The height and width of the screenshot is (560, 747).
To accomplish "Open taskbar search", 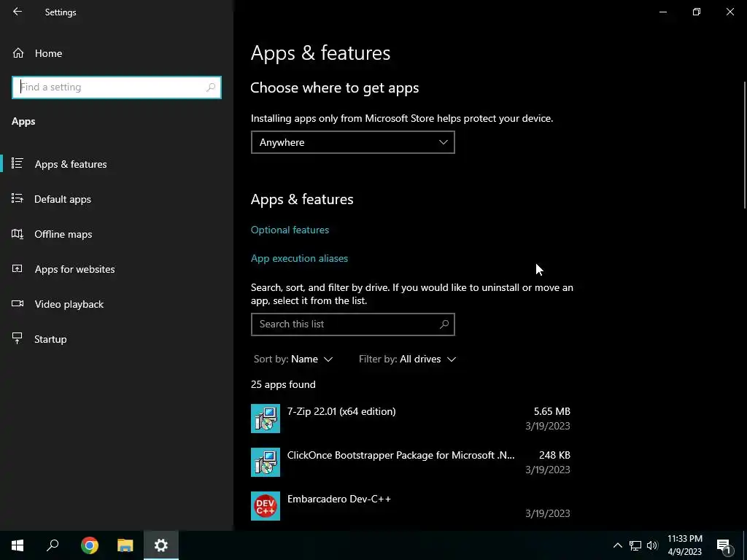I will [x=53, y=545].
